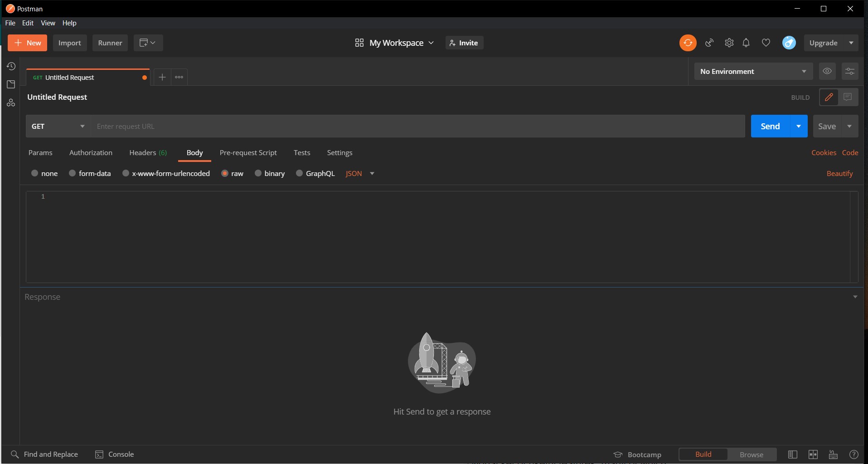Toggle two-pane layout icon in status bar

[813, 454]
